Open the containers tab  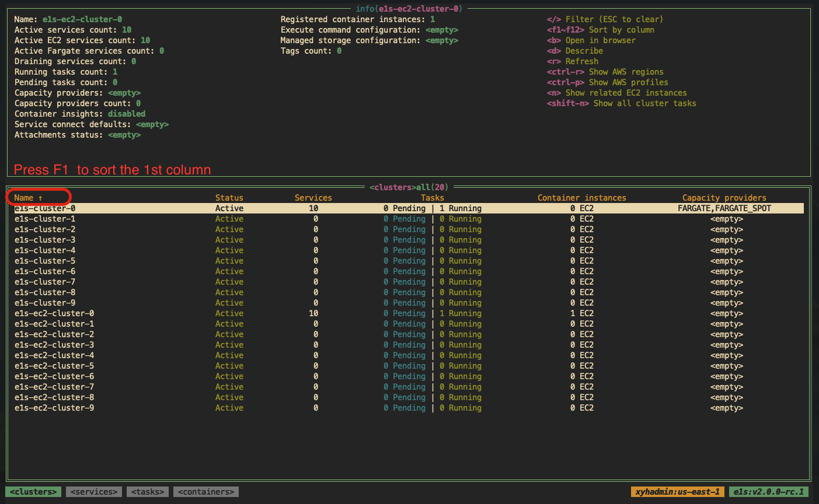tap(206, 492)
